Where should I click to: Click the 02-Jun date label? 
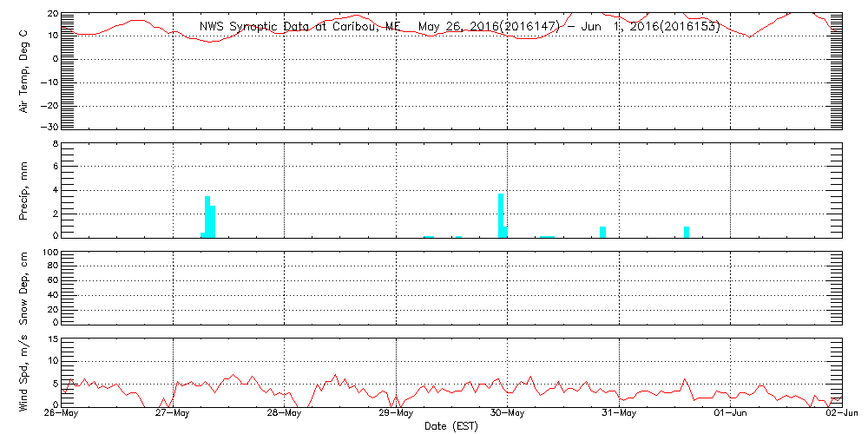click(841, 414)
